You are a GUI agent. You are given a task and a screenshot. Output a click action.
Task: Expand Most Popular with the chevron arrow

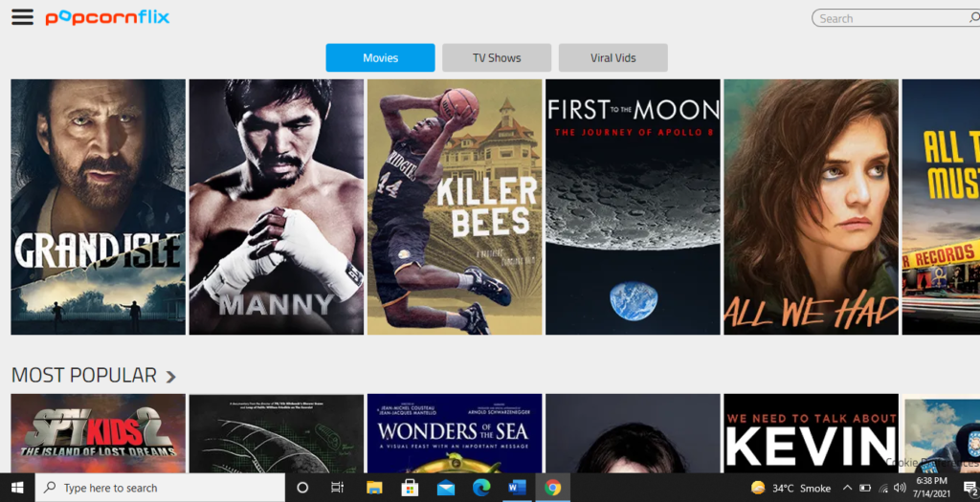170,377
